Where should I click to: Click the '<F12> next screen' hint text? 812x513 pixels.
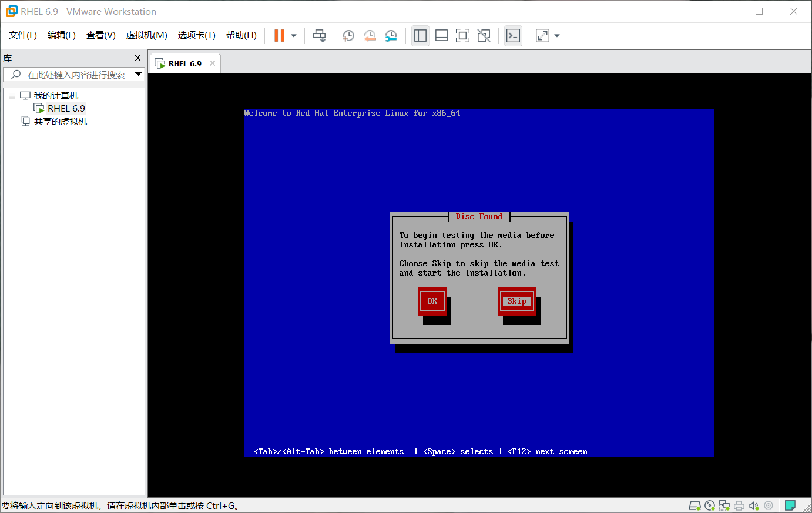[548, 452]
